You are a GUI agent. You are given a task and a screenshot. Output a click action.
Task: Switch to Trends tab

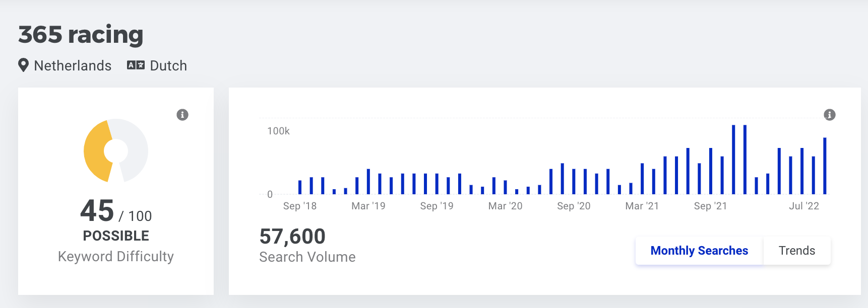[x=797, y=251]
